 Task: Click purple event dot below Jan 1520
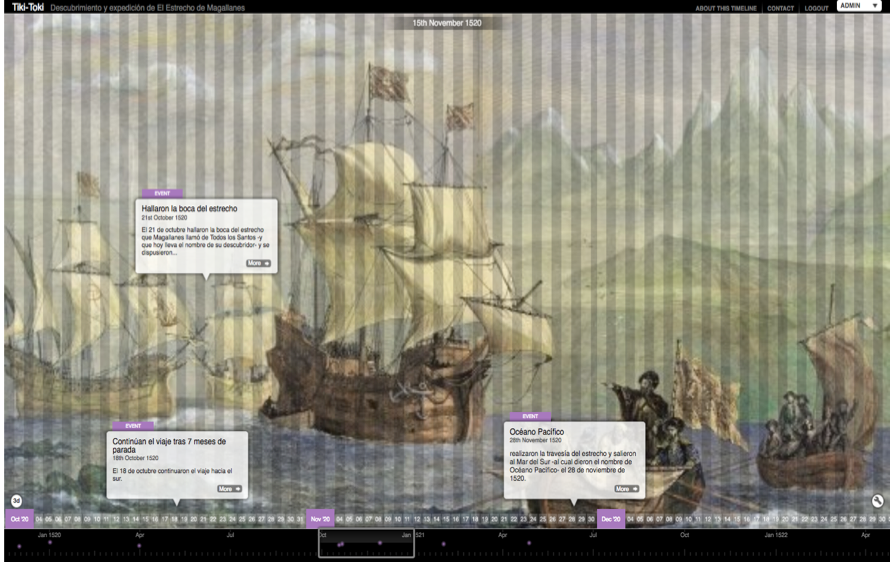[50, 542]
